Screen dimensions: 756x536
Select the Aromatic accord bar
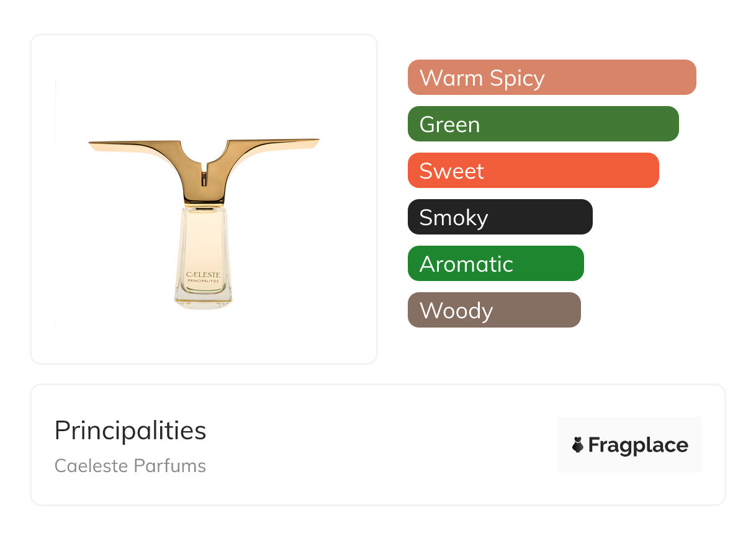pos(495,264)
